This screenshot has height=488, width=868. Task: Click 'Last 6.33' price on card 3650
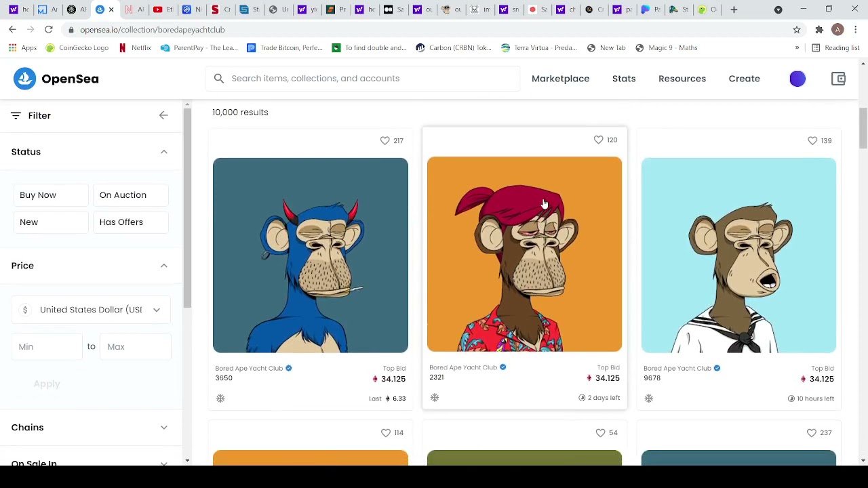coord(387,399)
